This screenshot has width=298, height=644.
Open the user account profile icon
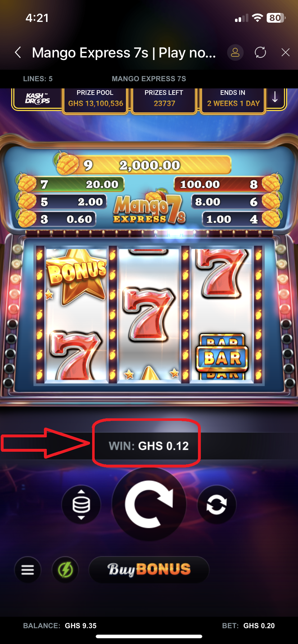click(235, 52)
